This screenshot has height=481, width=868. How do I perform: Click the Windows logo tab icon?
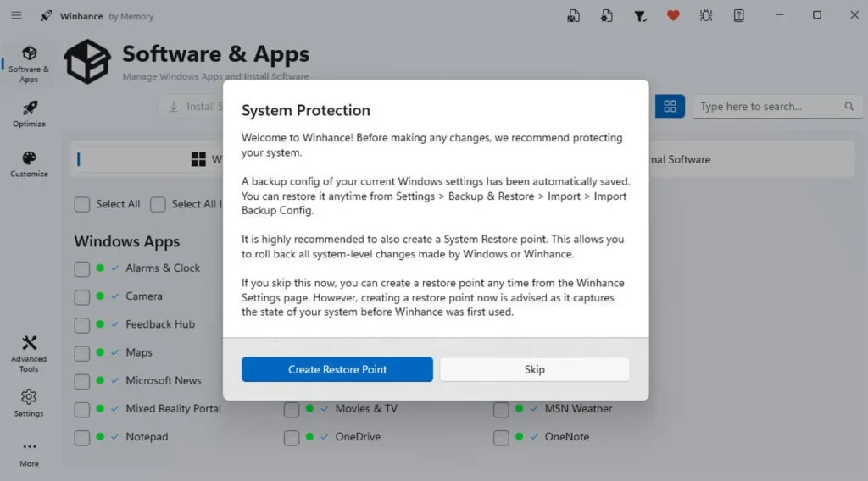198,159
